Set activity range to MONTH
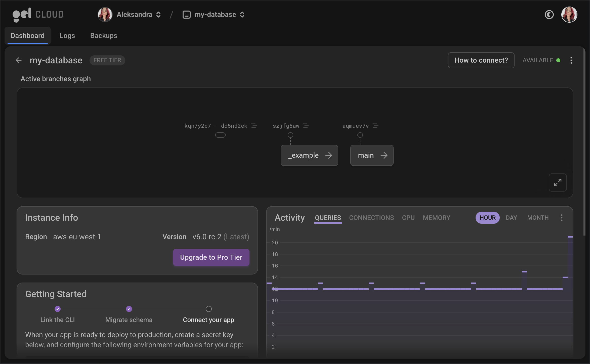The width and height of the screenshot is (590, 364). pos(538,218)
